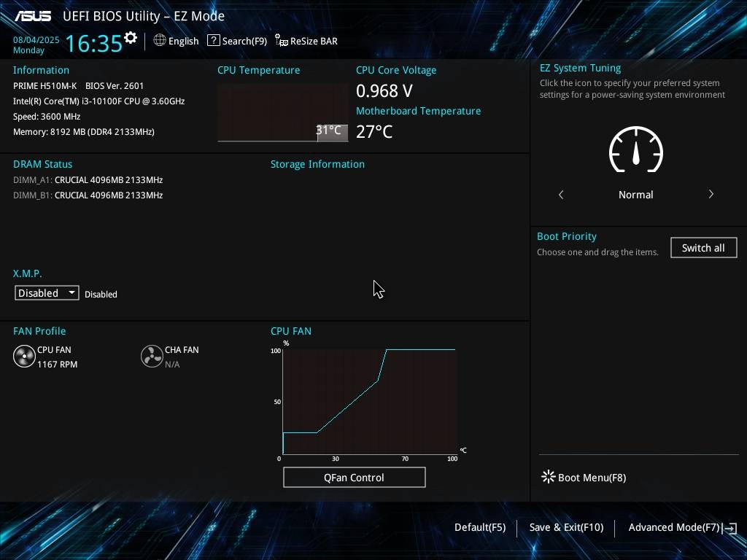747x560 pixels.
Task: Switch tuning mode with left chevron
Action: (x=561, y=195)
